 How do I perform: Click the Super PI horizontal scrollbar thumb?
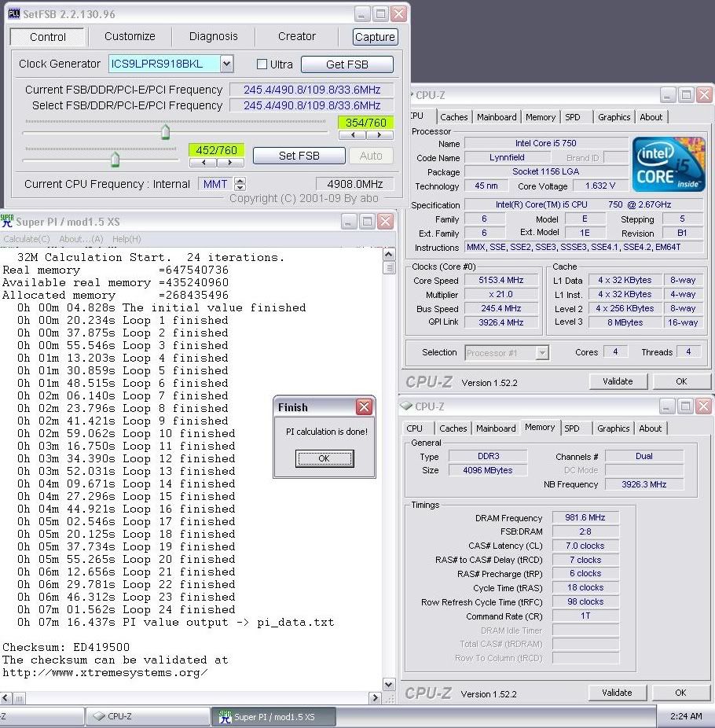[x=19, y=698]
